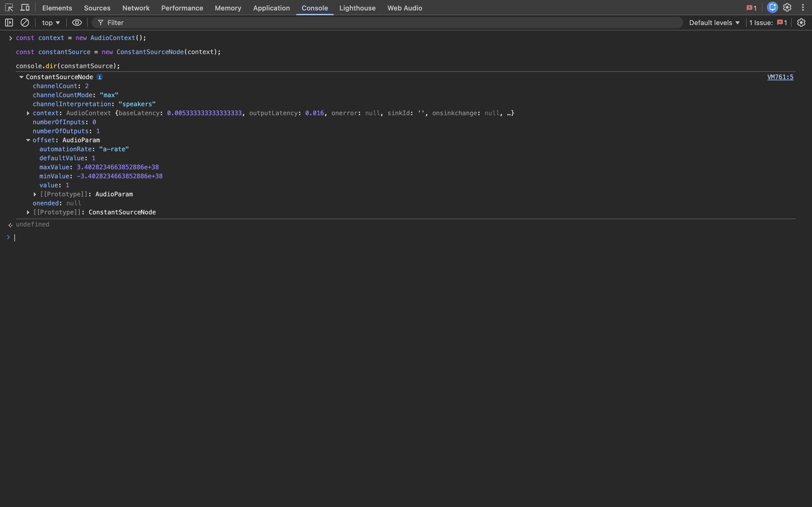
Task: Activate the inspect element picker icon
Action: click(x=9, y=7)
